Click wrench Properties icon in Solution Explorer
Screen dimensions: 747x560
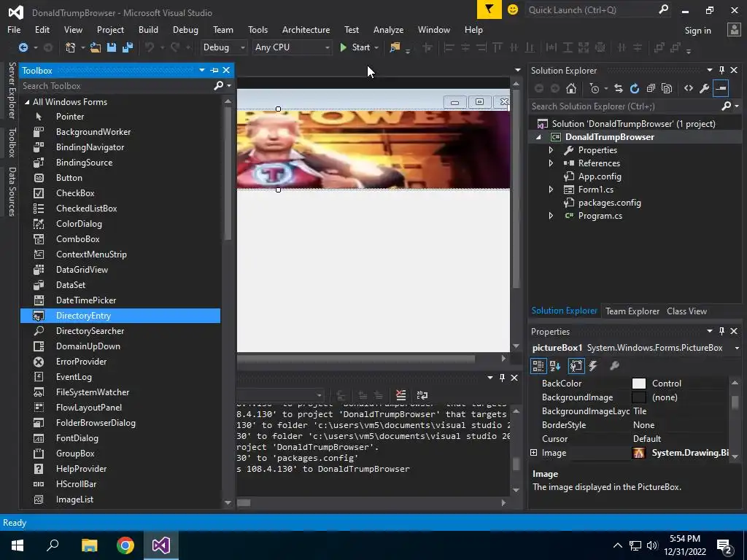point(705,88)
